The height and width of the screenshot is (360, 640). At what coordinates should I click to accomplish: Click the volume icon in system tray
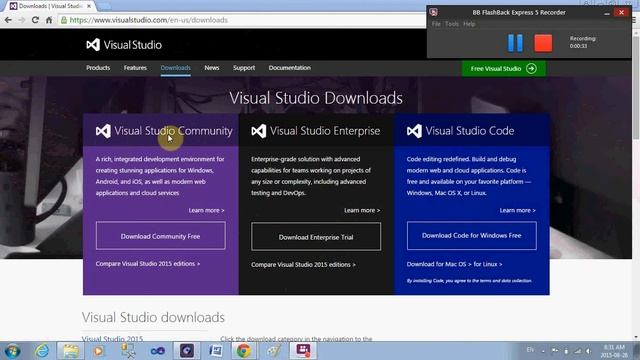point(589,351)
